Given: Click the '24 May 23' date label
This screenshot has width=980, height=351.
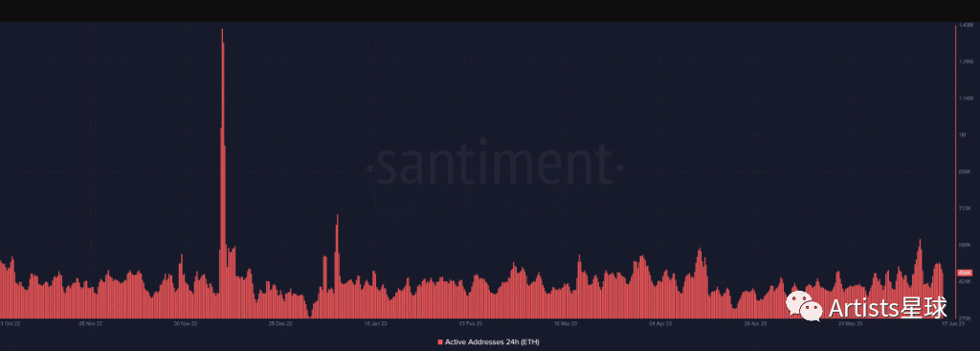Looking at the screenshot, I should coord(850,324).
